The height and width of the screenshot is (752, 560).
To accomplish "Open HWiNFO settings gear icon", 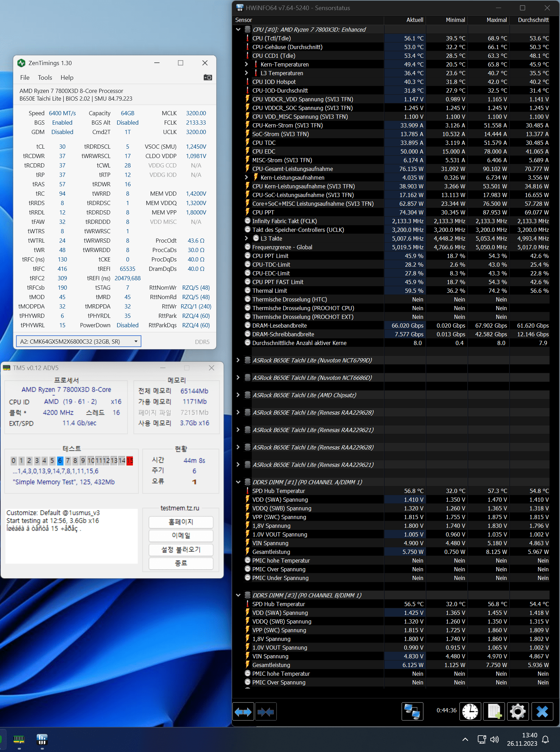I will [518, 712].
